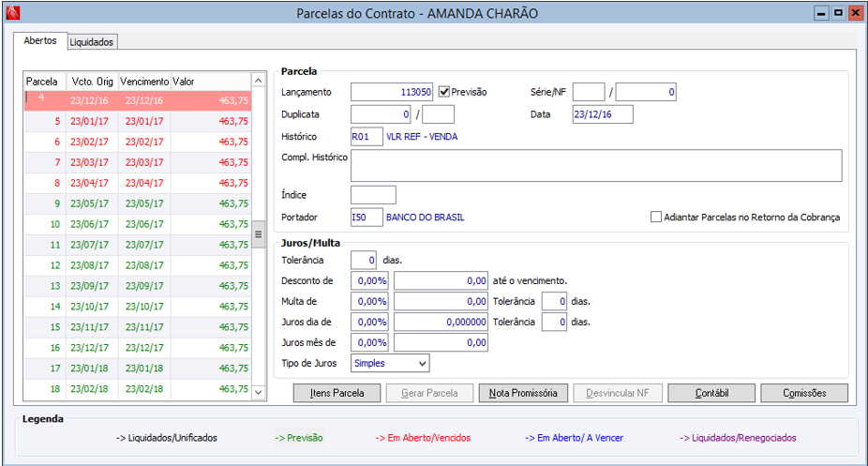Image resolution: width=868 pixels, height=466 pixels.
Task: Click BANCO DO BRASIL portador name
Action: 426,217
